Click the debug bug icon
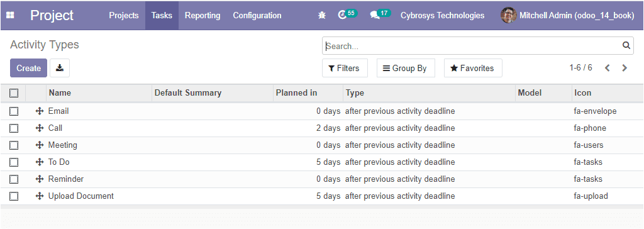Viewport: 644px width, 229px height. pos(322,16)
